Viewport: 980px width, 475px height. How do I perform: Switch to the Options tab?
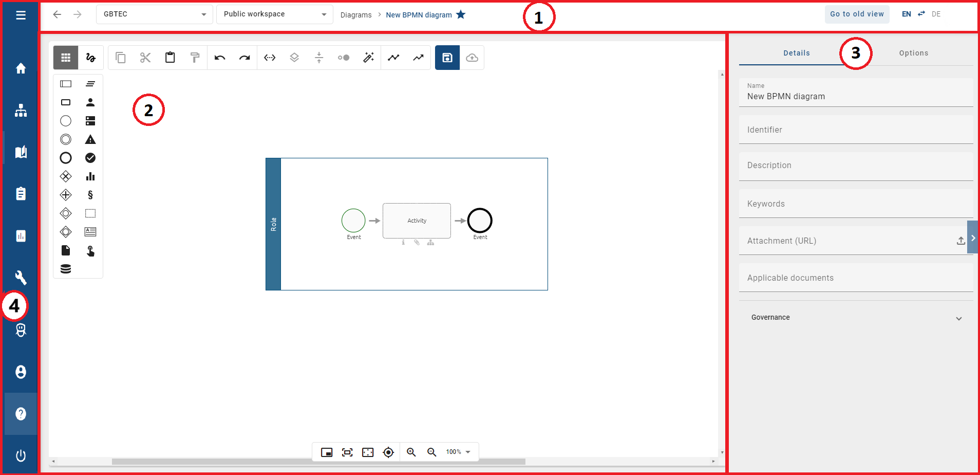pyautogui.click(x=914, y=53)
